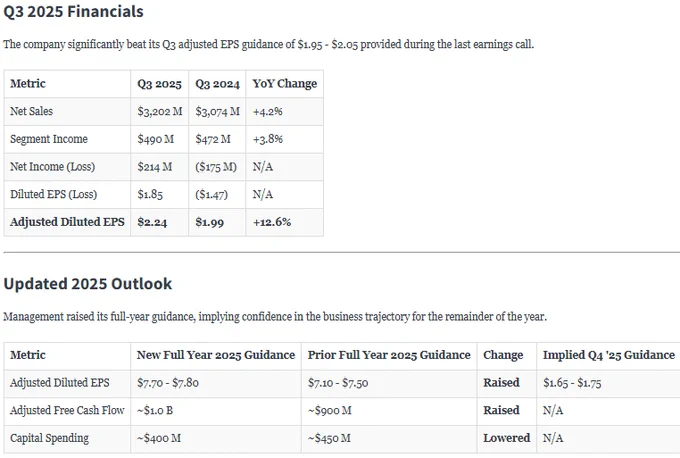Select the $1.65 - $1.75 implied guidance
This screenshot has height=458, width=680.
coord(572,383)
